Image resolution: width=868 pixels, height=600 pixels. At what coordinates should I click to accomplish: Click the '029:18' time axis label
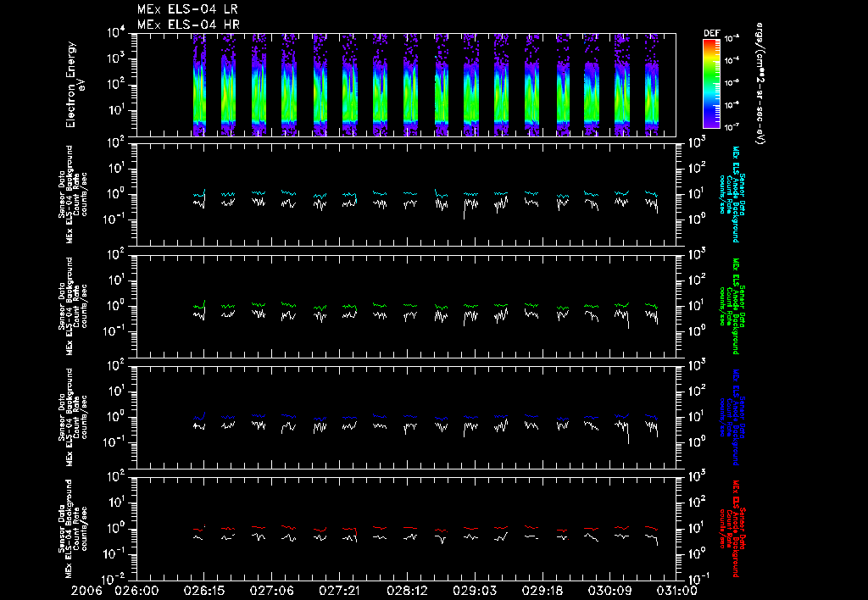(542, 591)
